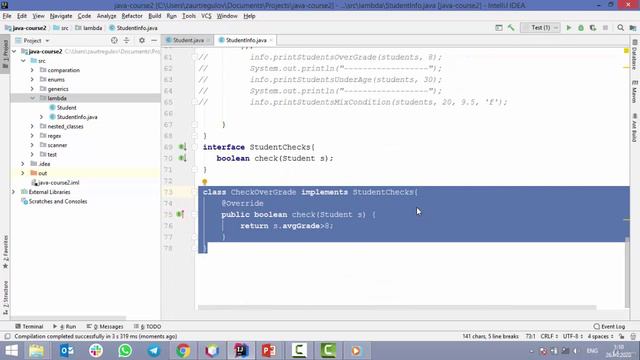Click the intention lightbulb above line 73
This screenshot has width=640, height=360.
[x=204, y=182]
